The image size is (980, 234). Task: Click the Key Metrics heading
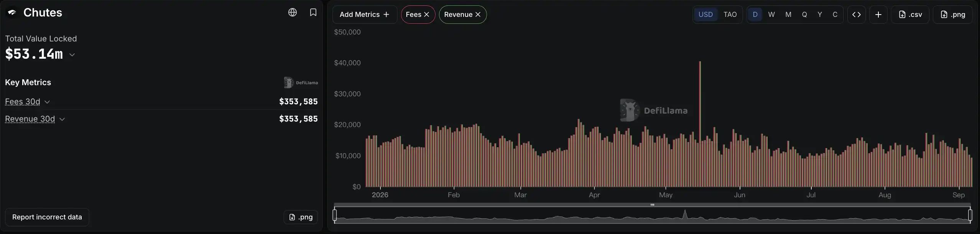click(x=28, y=82)
